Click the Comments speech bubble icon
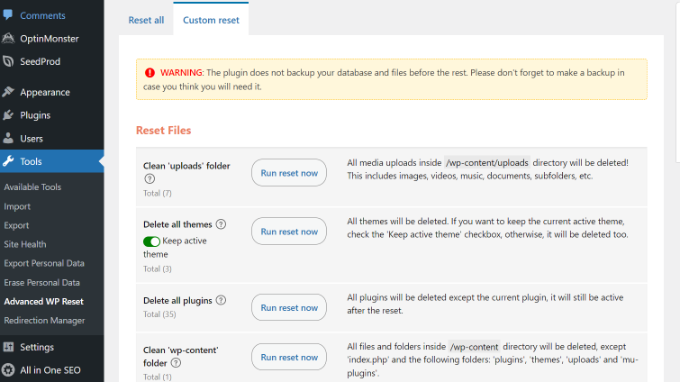 (x=8, y=15)
